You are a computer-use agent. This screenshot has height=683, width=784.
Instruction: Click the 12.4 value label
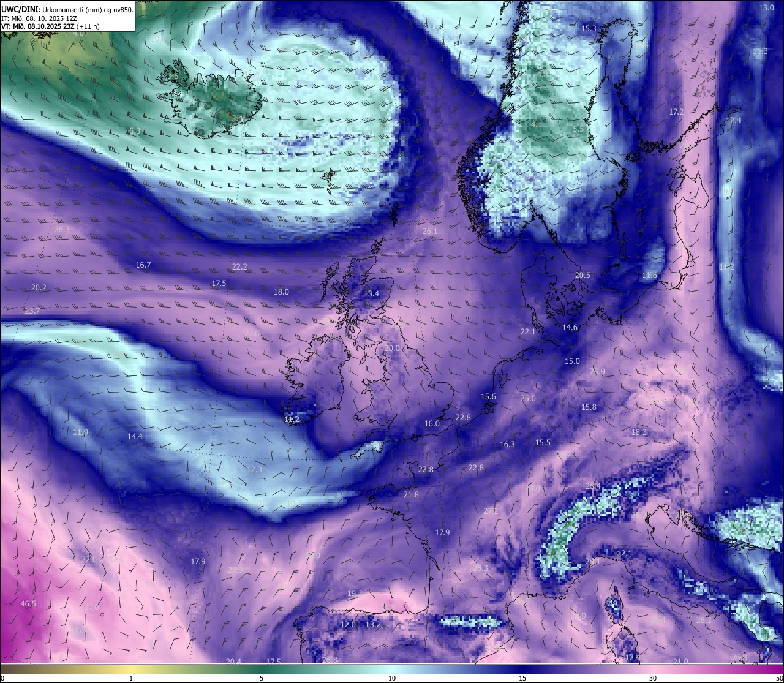[733, 121]
